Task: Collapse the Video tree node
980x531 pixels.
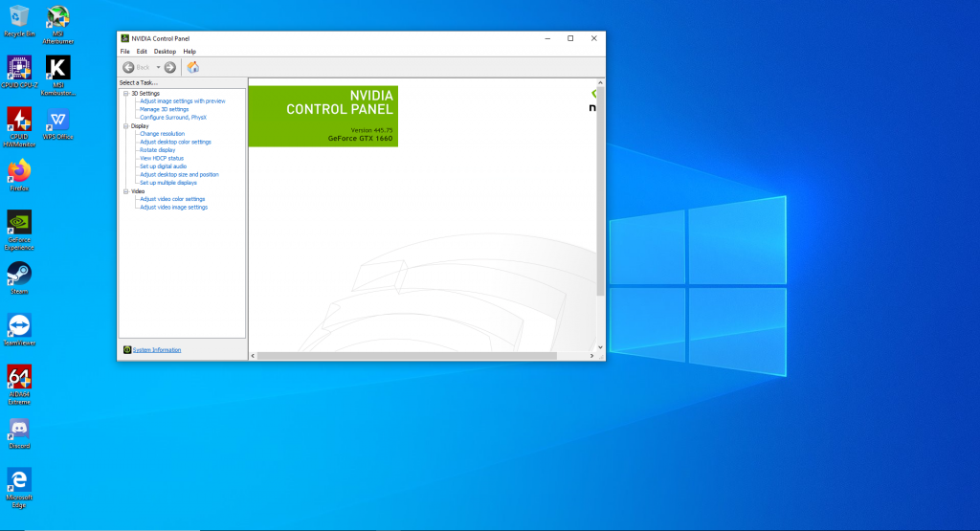Action: coord(125,191)
